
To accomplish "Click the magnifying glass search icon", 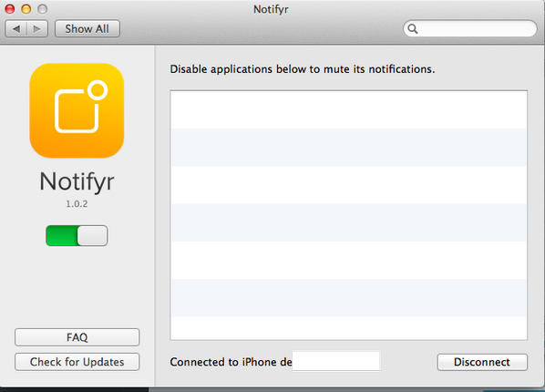I will point(413,28).
